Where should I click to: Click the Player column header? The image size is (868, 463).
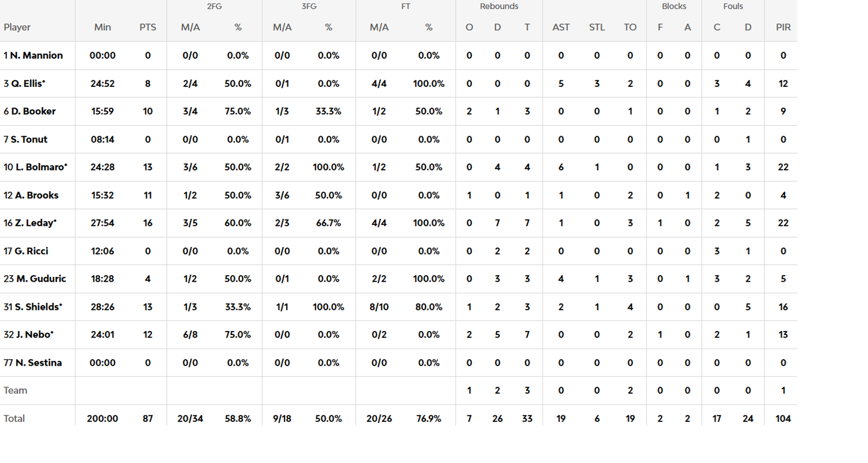(17, 27)
